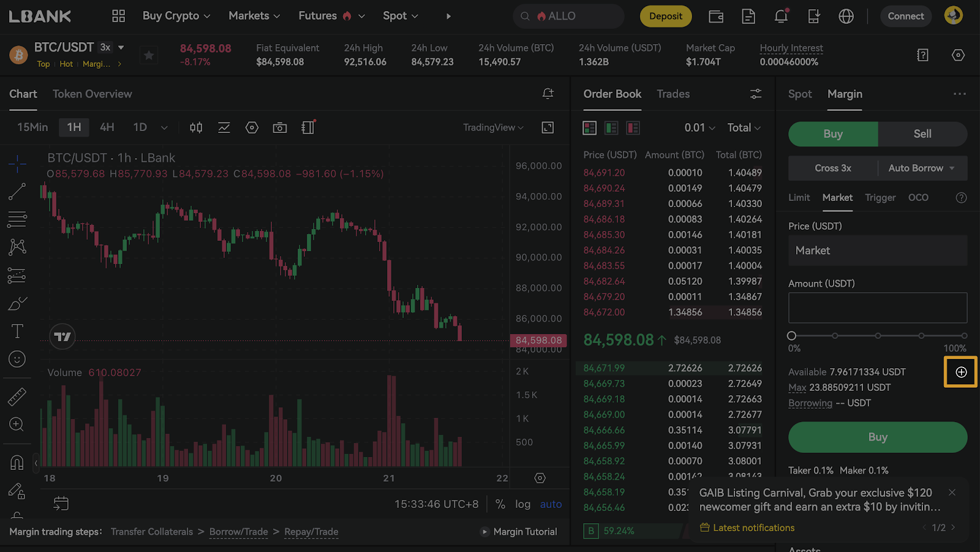Select the ruler measure tool

[x=17, y=397]
